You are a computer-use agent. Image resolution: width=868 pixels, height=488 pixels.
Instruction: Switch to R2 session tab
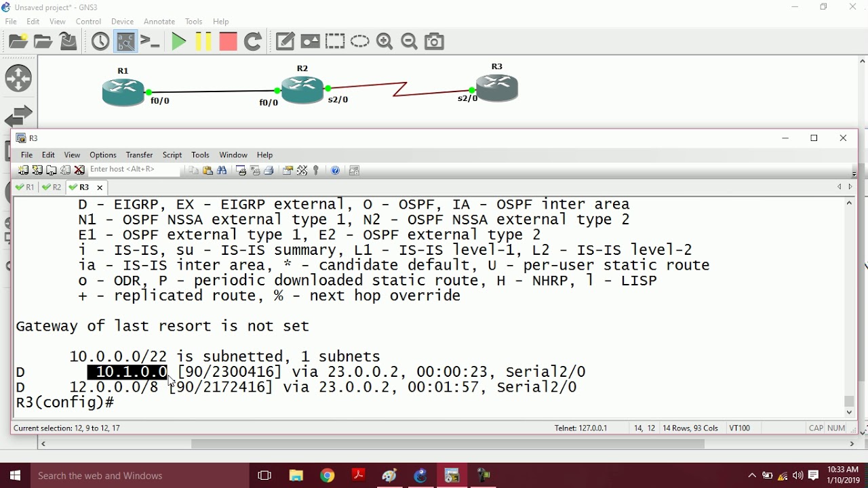point(52,187)
